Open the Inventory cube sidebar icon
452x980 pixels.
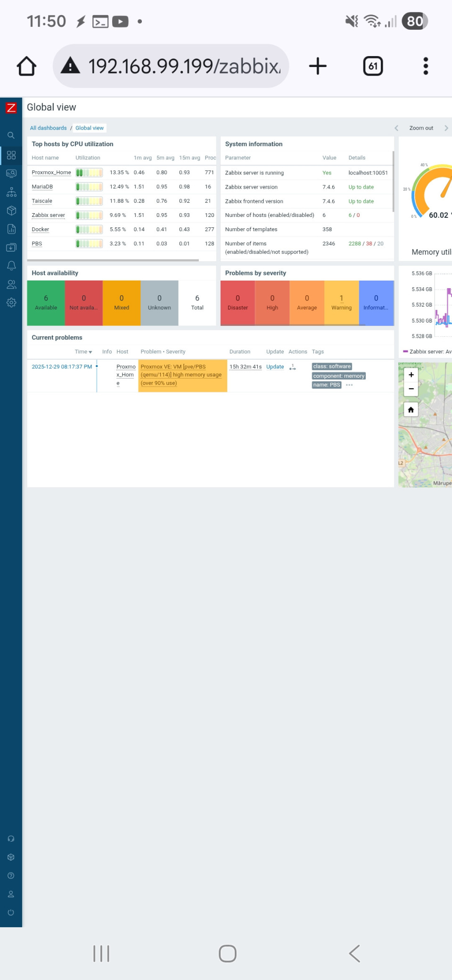point(11,210)
